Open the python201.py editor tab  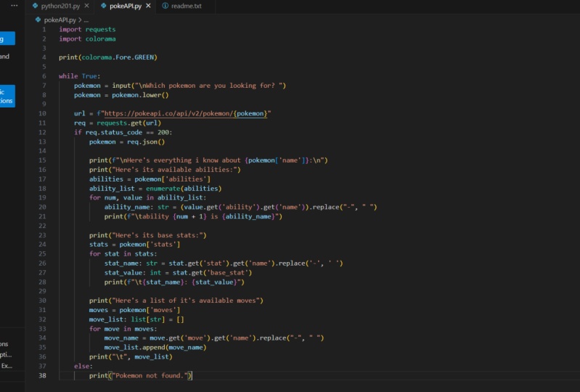60,6
